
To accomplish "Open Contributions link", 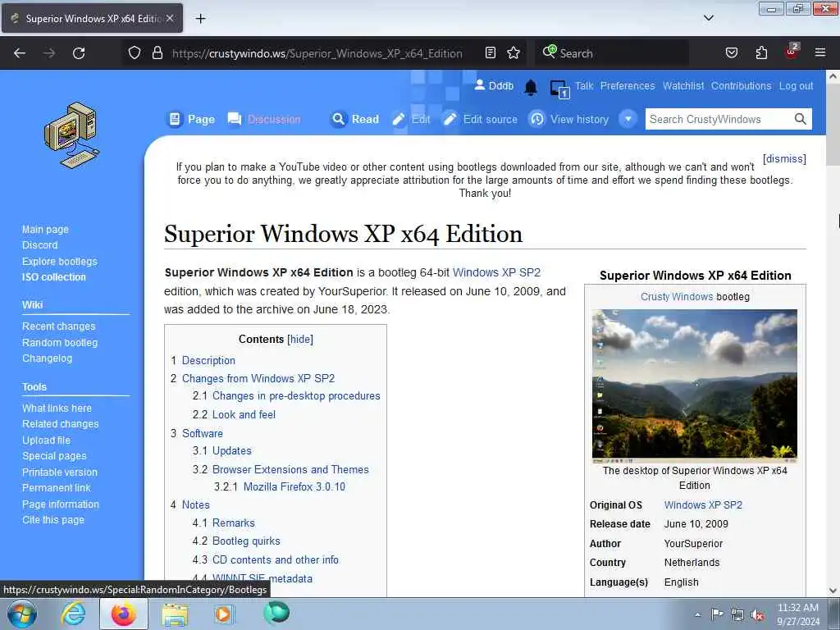I will coord(741,85).
